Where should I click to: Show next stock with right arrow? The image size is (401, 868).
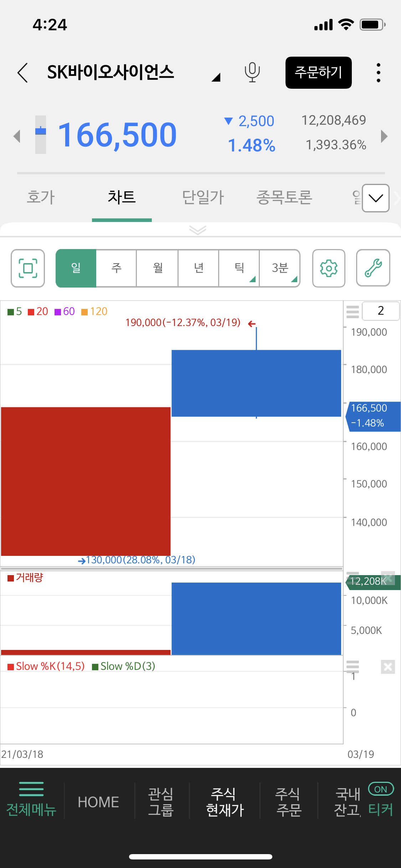tap(384, 136)
